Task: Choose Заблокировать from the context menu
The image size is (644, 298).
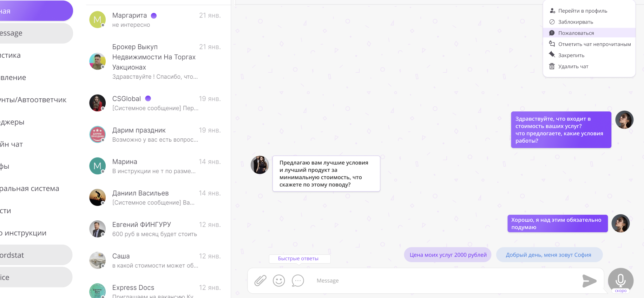Action: pos(589,22)
